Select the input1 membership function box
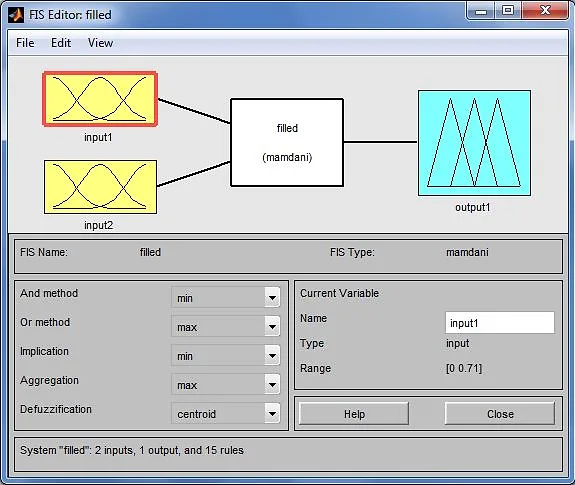 (x=100, y=99)
